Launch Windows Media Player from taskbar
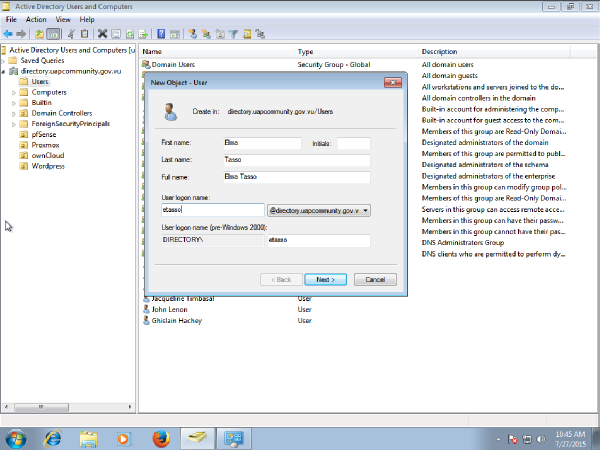The width and height of the screenshot is (600, 450). 124,439
